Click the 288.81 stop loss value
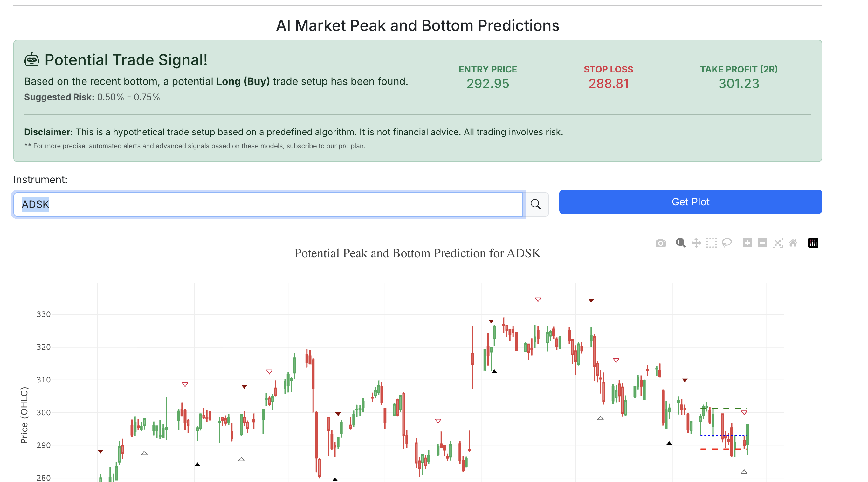The image size is (868, 482). (609, 84)
